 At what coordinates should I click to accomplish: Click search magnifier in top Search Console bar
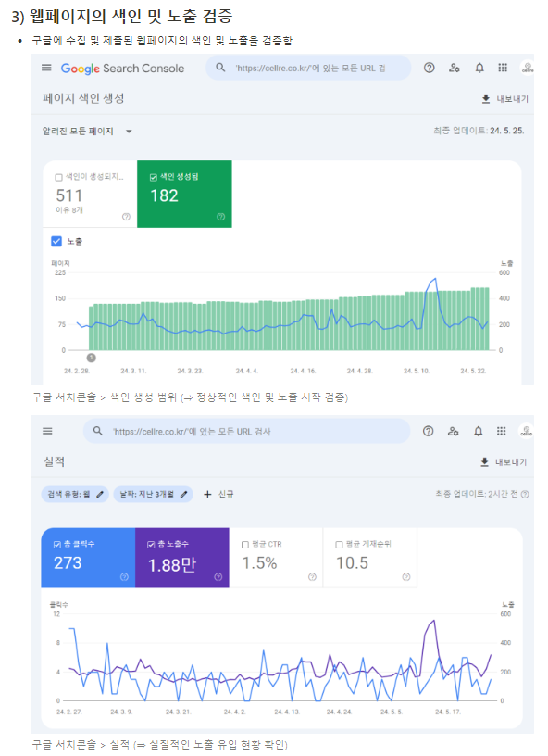pos(220,68)
